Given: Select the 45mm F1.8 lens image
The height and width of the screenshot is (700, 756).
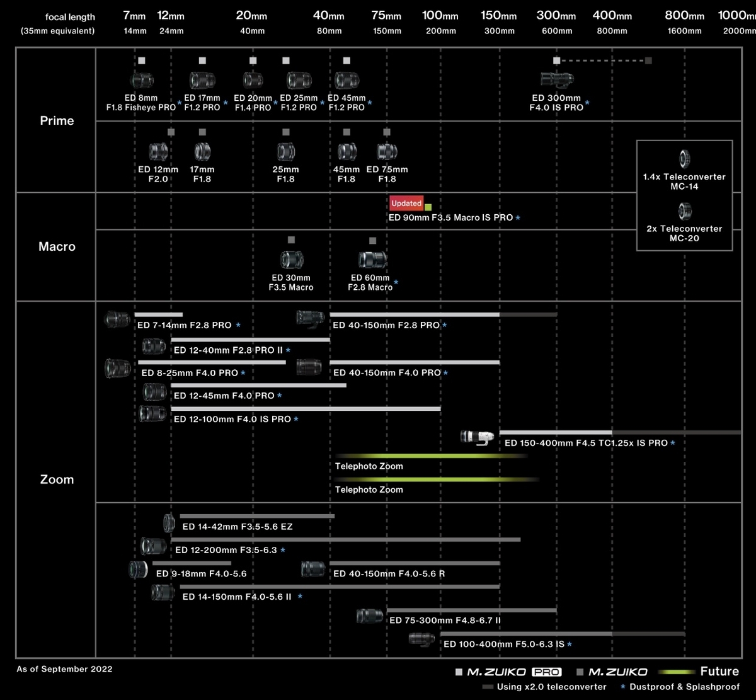Looking at the screenshot, I should 346,152.
